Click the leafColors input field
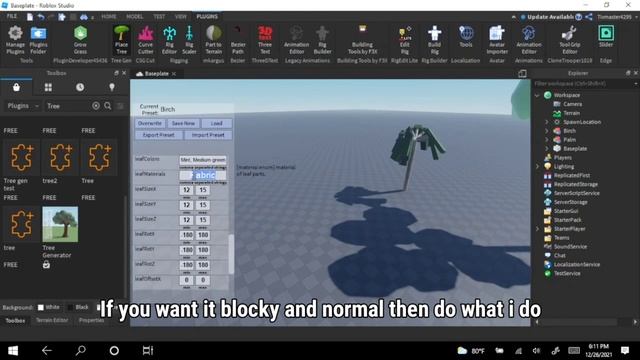The width and height of the screenshot is (640, 360). tap(203, 160)
